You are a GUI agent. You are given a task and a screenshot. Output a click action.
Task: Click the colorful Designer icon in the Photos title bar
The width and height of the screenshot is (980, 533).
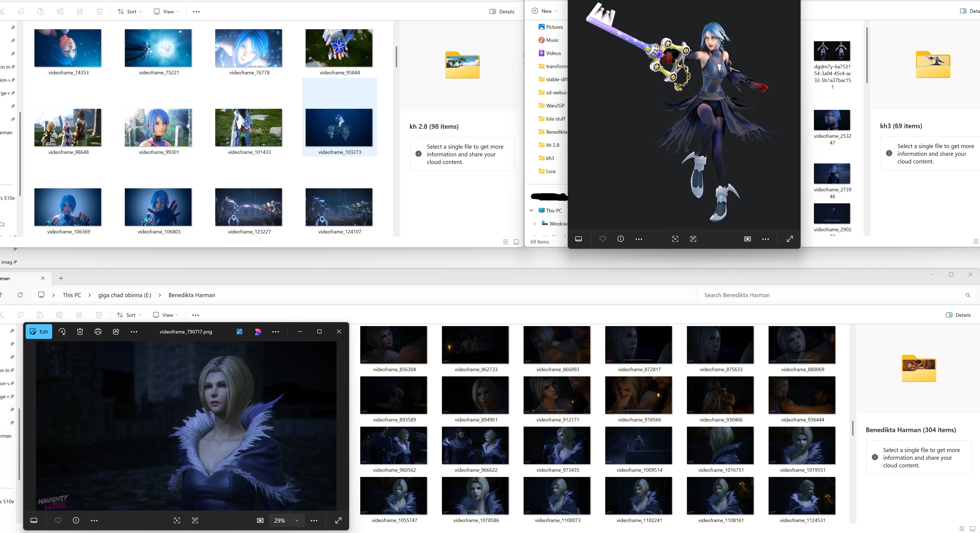pyautogui.click(x=258, y=332)
